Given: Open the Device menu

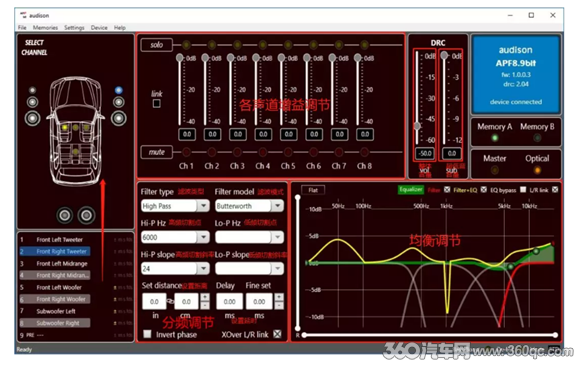Looking at the screenshot, I should (x=99, y=28).
